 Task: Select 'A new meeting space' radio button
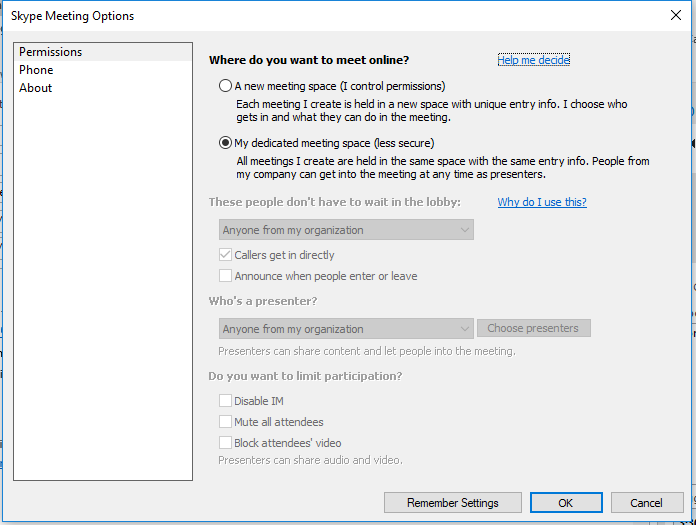tap(225, 86)
